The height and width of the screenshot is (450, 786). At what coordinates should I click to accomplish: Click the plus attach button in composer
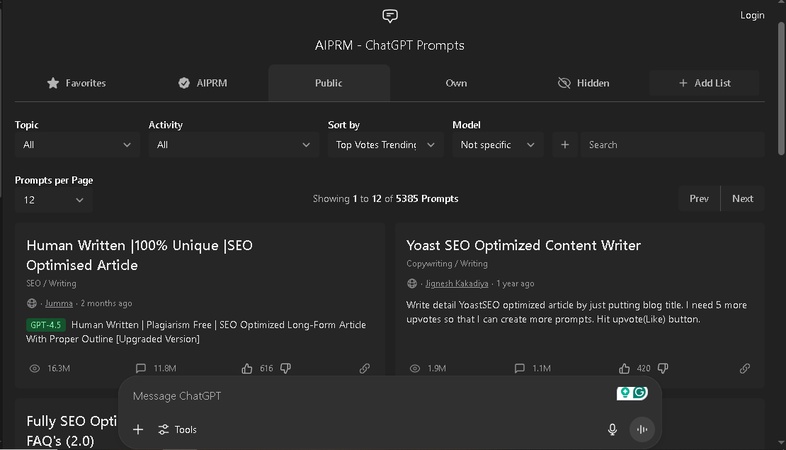coord(138,429)
